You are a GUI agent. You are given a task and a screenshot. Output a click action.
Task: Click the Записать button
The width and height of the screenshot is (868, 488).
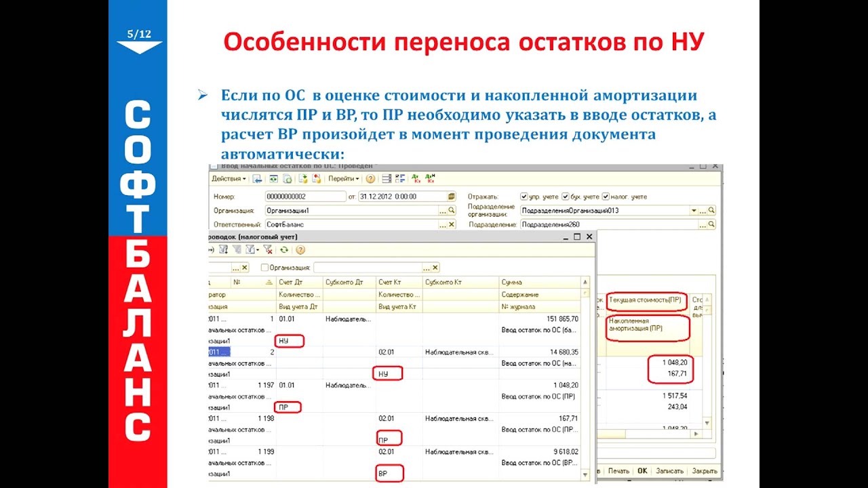669,471
